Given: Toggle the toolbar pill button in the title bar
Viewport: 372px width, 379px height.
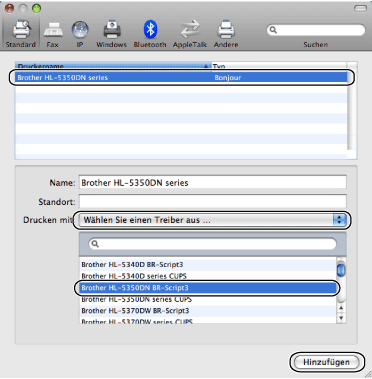Looking at the screenshot, I should pyautogui.click(x=360, y=8).
